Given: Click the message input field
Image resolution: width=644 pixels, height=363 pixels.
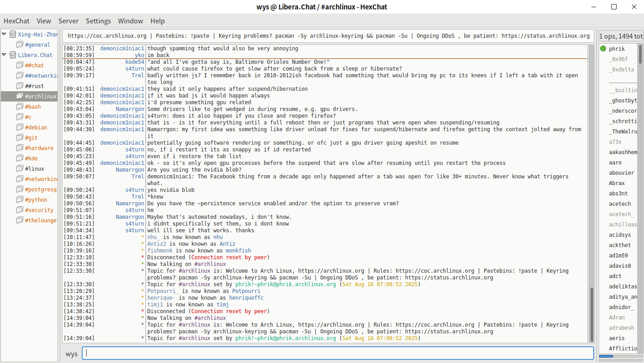Looking at the screenshot, I should coord(338,353).
